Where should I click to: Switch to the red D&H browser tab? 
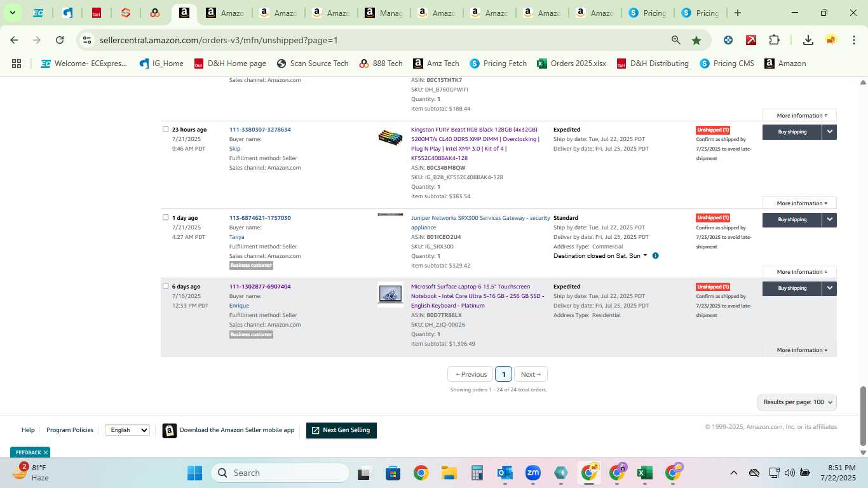pyautogui.click(x=97, y=13)
